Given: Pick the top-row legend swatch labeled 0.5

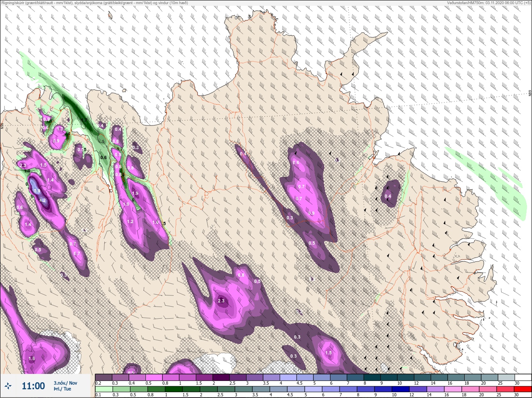Looking at the screenshot, I should point(155,377).
